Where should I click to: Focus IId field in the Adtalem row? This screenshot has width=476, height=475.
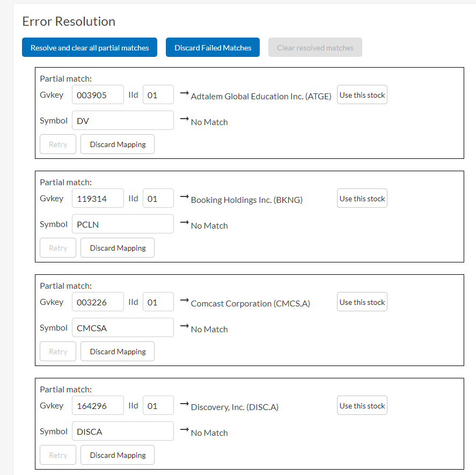[158, 95]
